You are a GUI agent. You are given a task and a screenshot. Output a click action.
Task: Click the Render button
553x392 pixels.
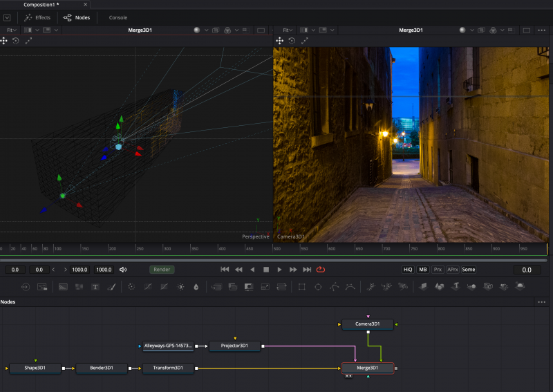[162, 270]
